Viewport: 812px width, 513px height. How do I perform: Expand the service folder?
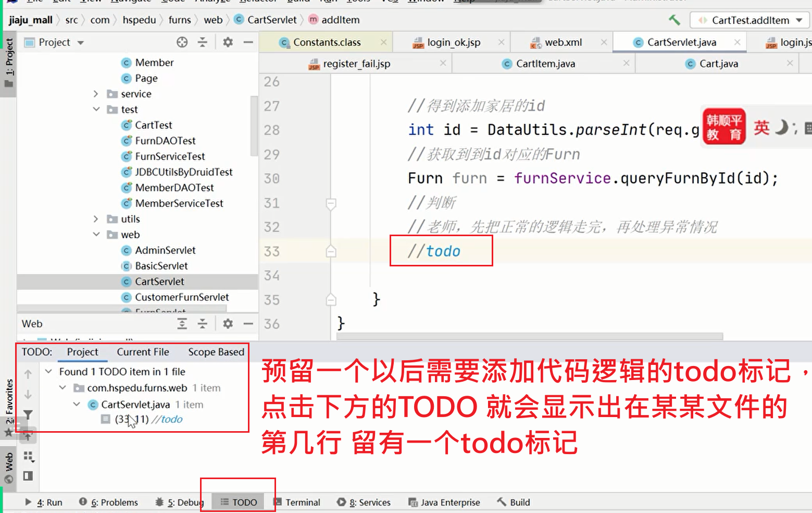click(x=96, y=94)
